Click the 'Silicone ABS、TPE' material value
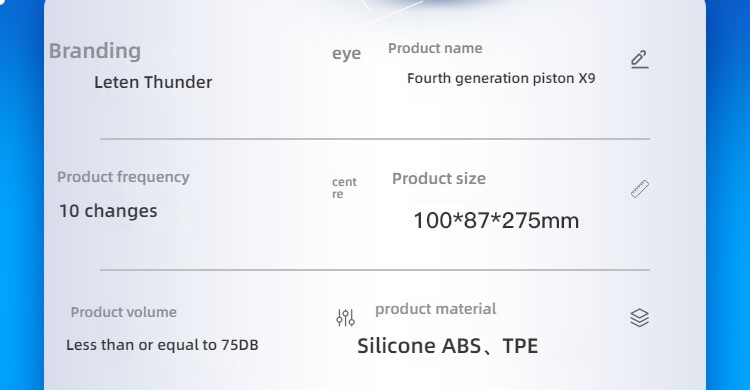The width and height of the screenshot is (750, 390). click(448, 346)
